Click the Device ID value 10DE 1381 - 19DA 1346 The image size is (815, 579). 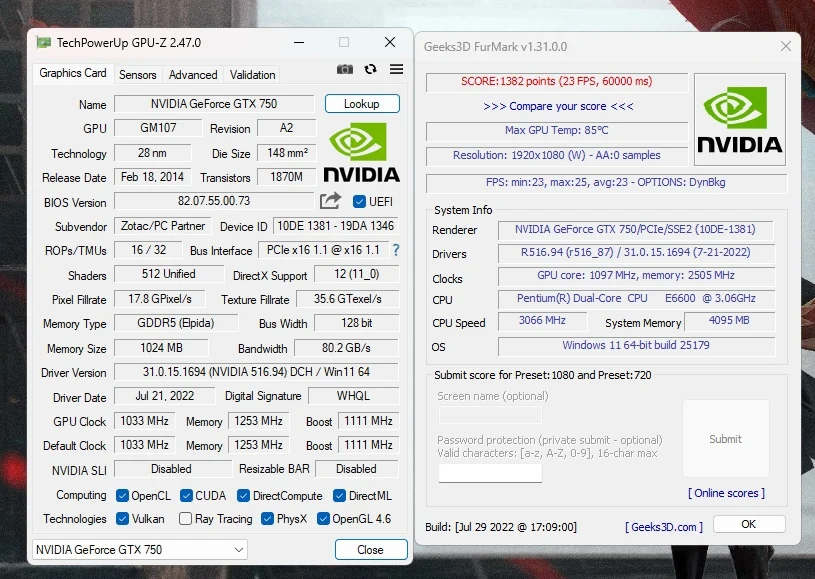point(336,226)
